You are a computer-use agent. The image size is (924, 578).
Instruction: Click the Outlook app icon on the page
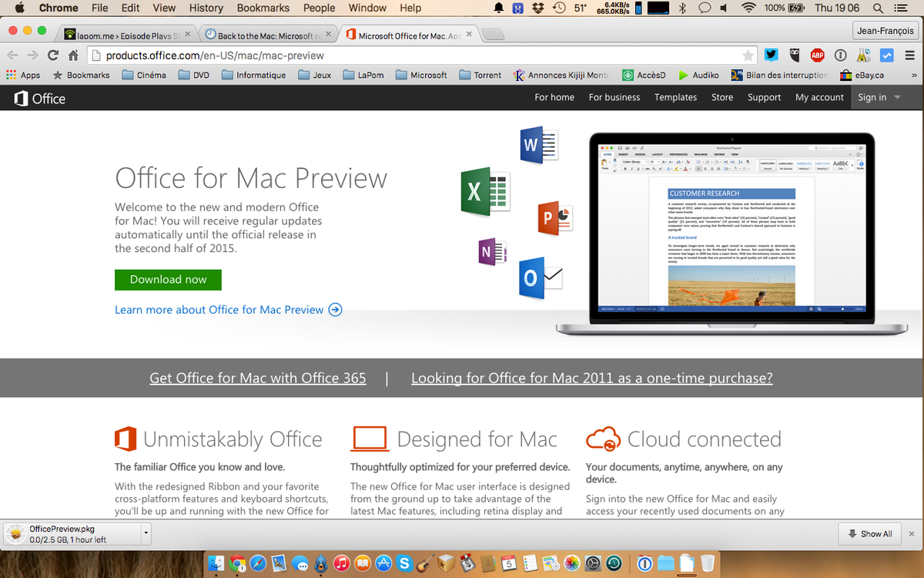click(x=541, y=277)
